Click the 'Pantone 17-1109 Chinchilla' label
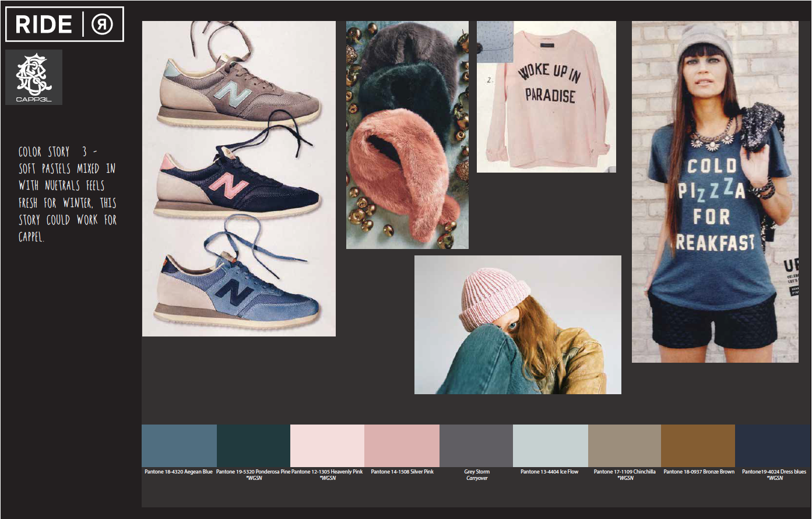This screenshot has width=812, height=519. (x=625, y=472)
